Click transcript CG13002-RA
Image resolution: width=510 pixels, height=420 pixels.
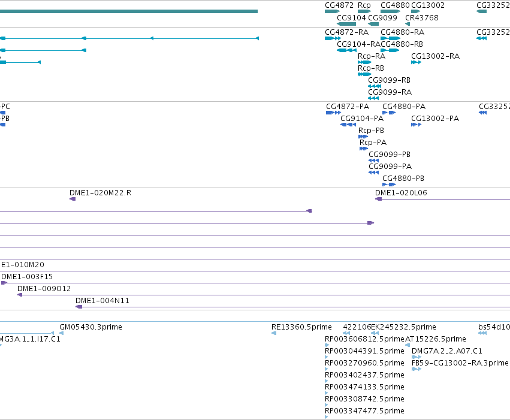(435, 56)
